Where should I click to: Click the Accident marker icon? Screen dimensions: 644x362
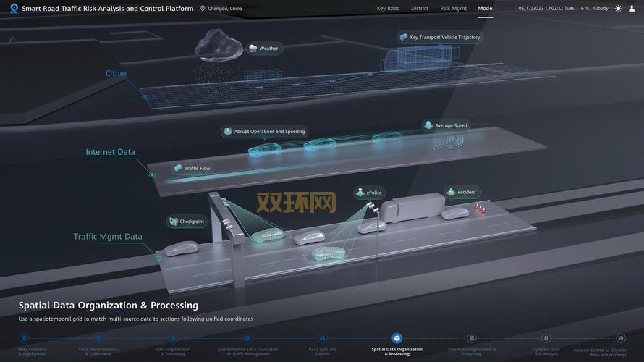tap(451, 192)
